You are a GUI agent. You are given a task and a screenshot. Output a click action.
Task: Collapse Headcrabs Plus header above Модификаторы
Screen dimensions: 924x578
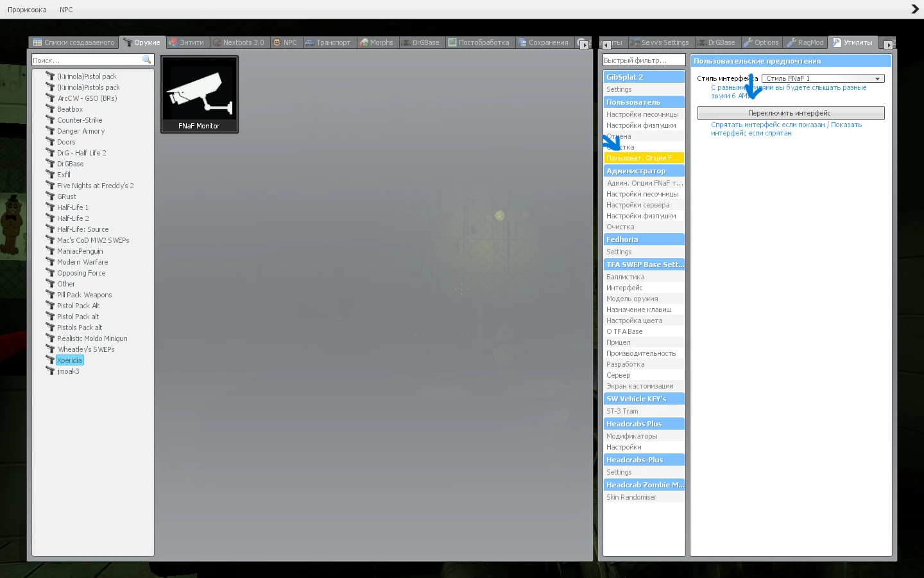pos(644,424)
